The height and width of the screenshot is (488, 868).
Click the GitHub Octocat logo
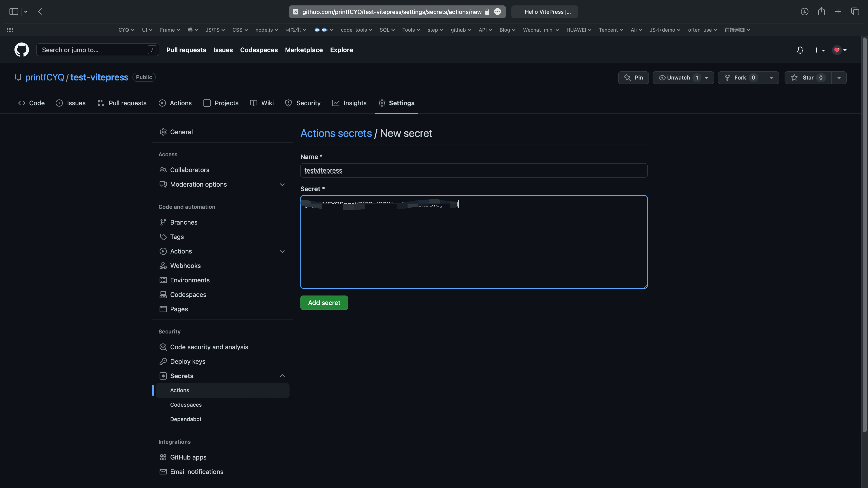(21, 50)
